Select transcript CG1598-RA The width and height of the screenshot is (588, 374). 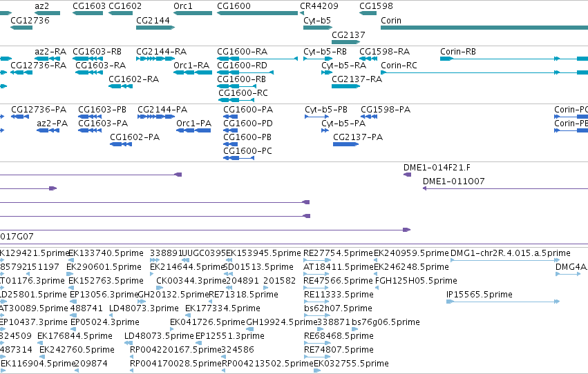tap(368, 59)
